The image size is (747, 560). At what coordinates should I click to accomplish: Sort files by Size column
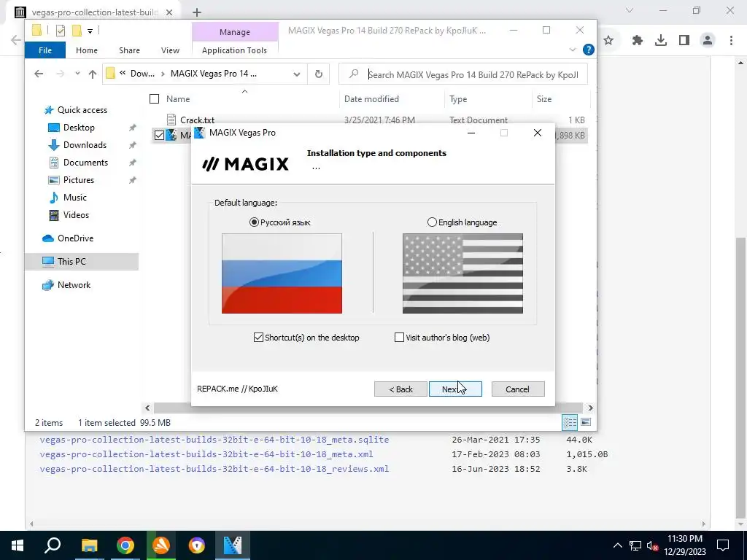tap(544, 99)
